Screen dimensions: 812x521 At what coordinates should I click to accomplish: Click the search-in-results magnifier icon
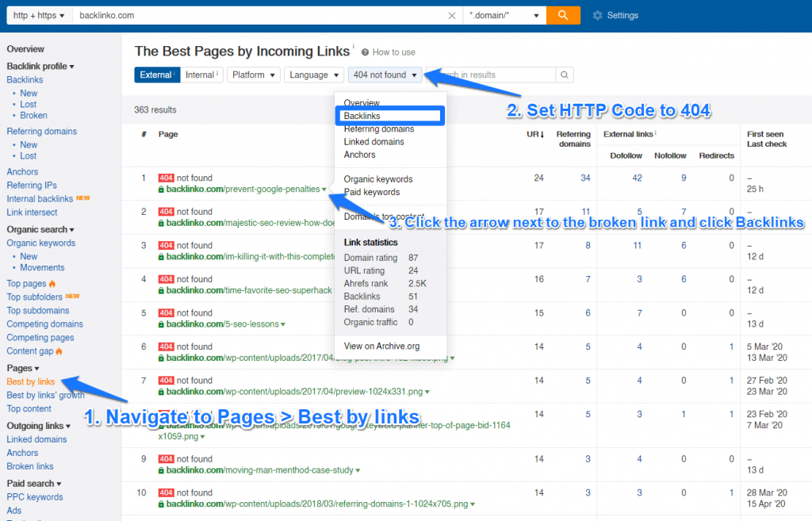(565, 75)
